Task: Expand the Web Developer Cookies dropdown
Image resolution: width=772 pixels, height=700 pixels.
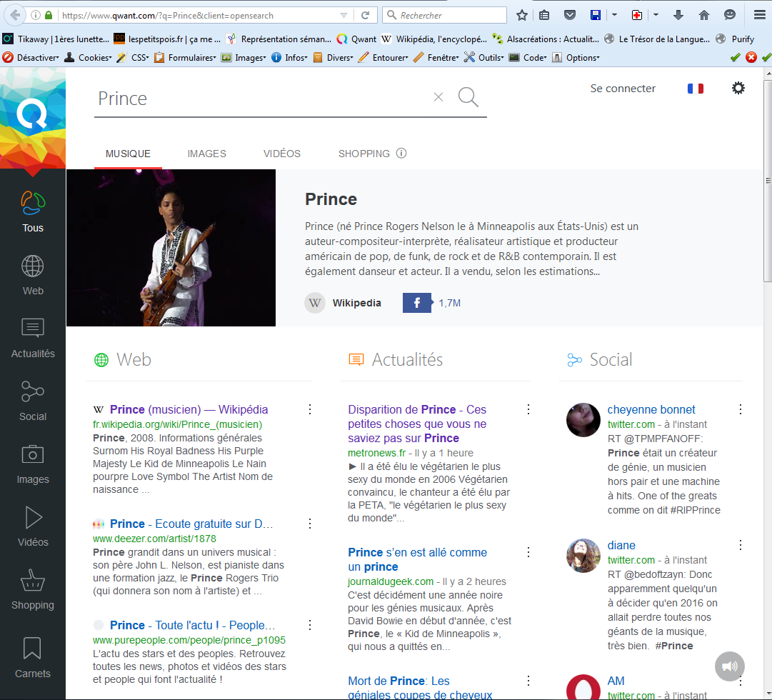Action: pyautogui.click(x=89, y=57)
